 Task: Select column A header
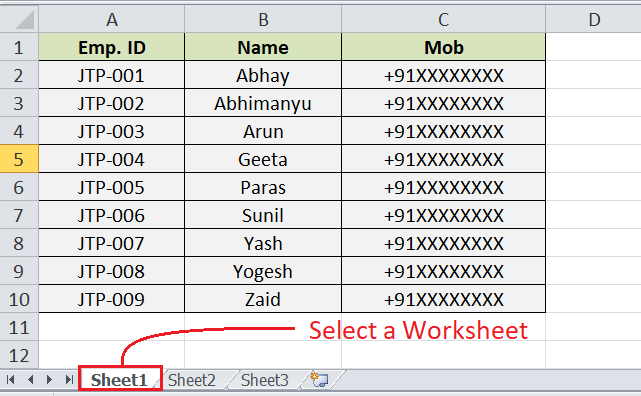[112, 19]
